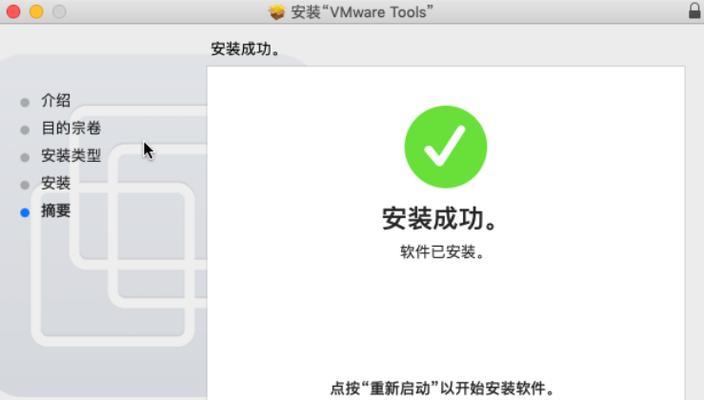Click the grey bullet beside 目的宗卷
Viewport: 704px width, 400px height.
point(25,130)
